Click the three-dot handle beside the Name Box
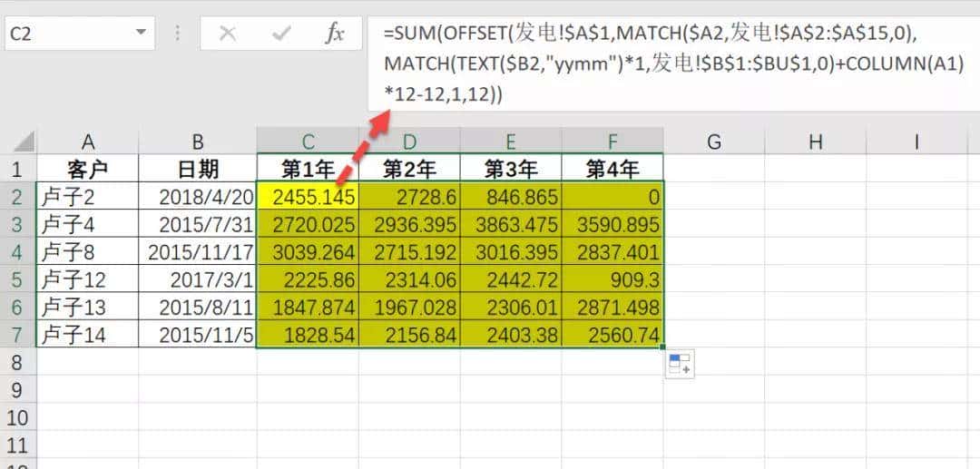 click(178, 33)
